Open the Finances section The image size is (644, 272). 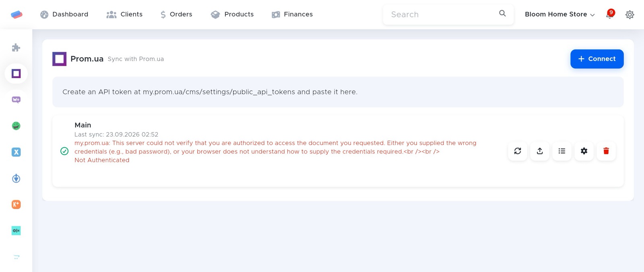pyautogui.click(x=292, y=15)
